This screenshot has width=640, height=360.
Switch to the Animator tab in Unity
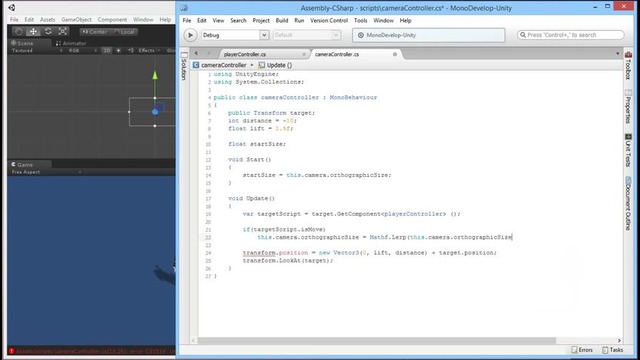(x=71, y=43)
